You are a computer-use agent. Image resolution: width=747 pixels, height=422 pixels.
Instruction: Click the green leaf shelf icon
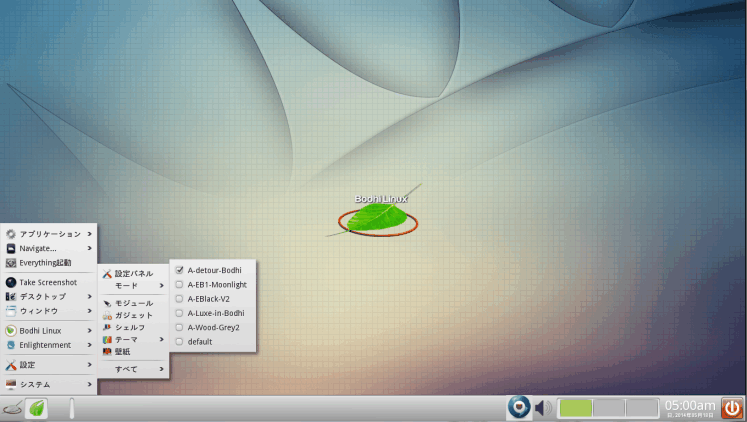click(x=37, y=408)
